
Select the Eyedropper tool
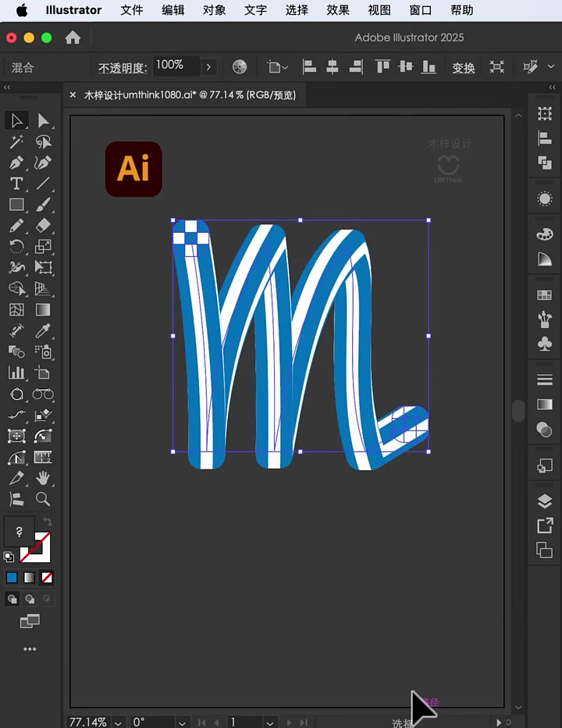point(43,330)
